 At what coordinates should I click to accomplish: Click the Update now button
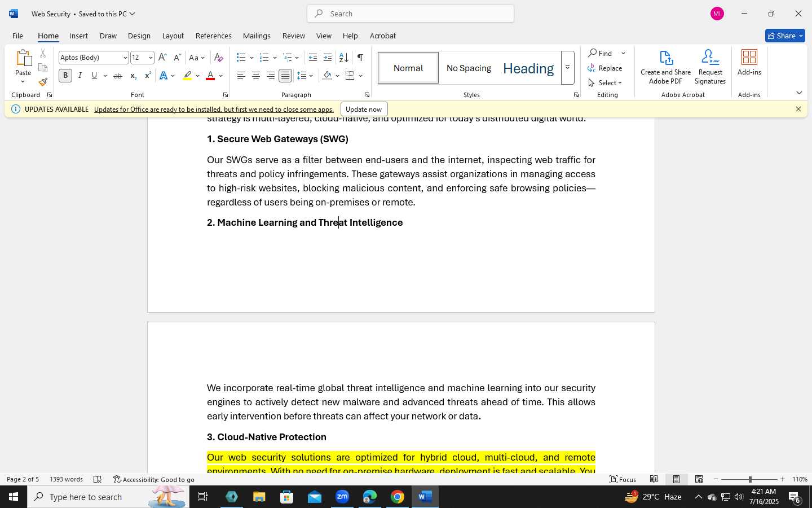[x=364, y=109]
